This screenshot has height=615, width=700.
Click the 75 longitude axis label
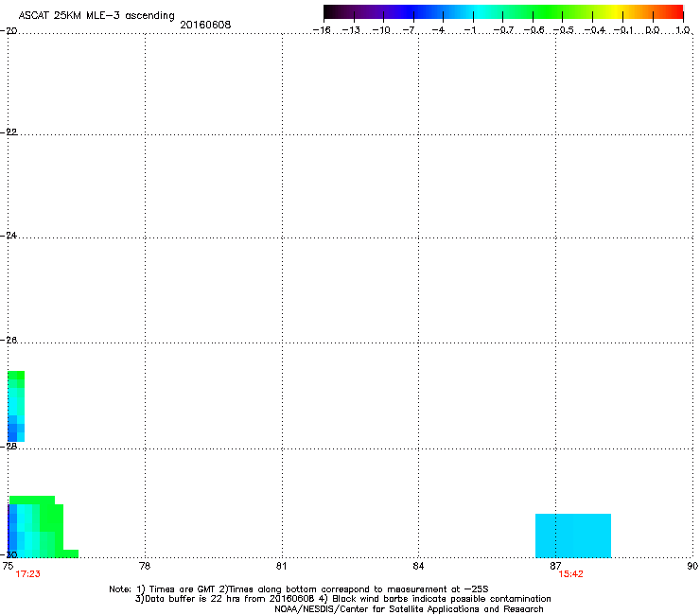pyautogui.click(x=8, y=566)
